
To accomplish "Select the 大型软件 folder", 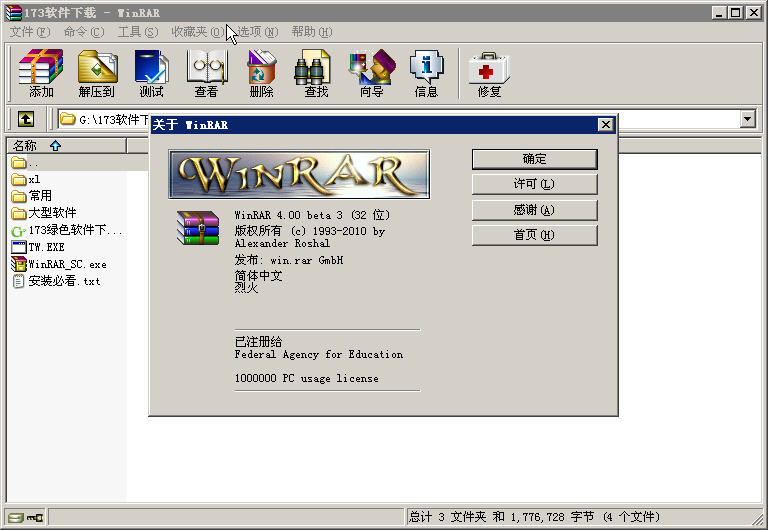I will (44, 213).
